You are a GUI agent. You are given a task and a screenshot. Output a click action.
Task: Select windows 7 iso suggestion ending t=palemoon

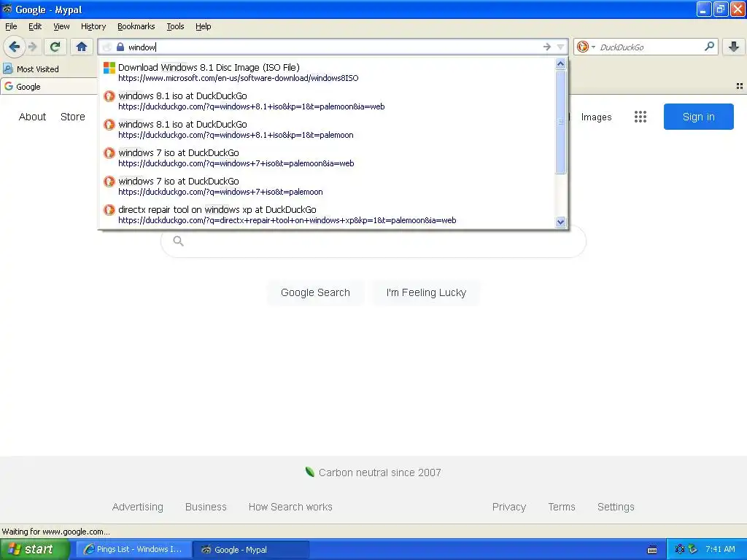[x=327, y=186]
